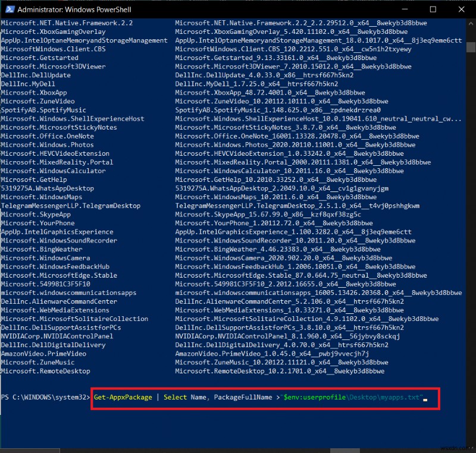Close the Administrator PowerShell window
This screenshot has height=453, width=476.
[x=462, y=10]
